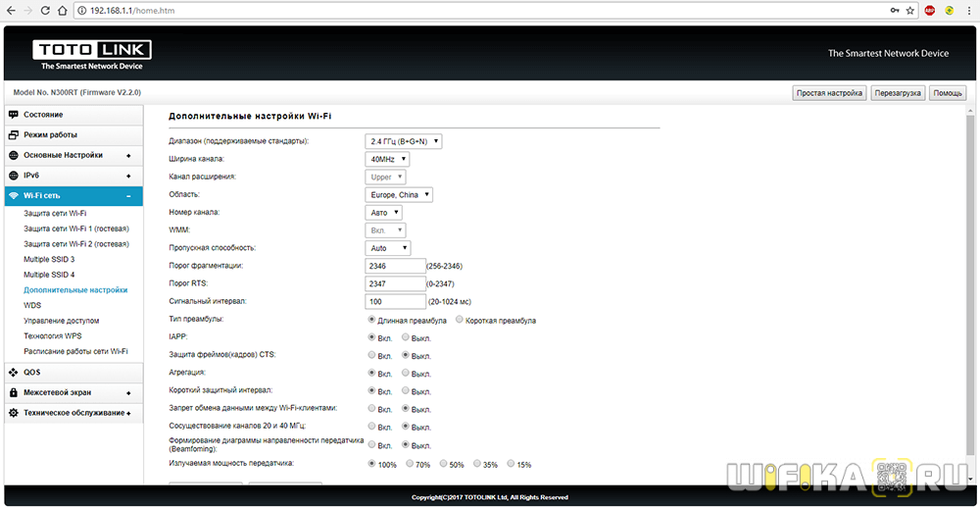Image resolution: width=980 pixels, height=508 pixels.
Task: Click the saved password key icon
Action: (894, 10)
